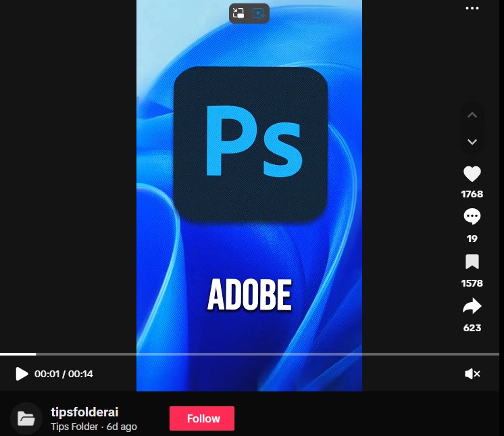Image resolution: width=504 pixels, height=436 pixels.
Task: Click the 623 shares count
Action: (x=472, y=328)
